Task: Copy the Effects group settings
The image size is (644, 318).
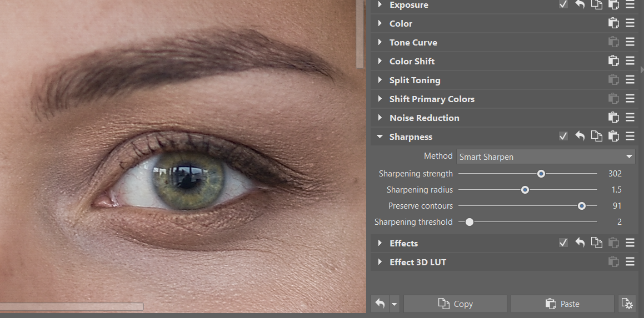Action: pos(597,243)
